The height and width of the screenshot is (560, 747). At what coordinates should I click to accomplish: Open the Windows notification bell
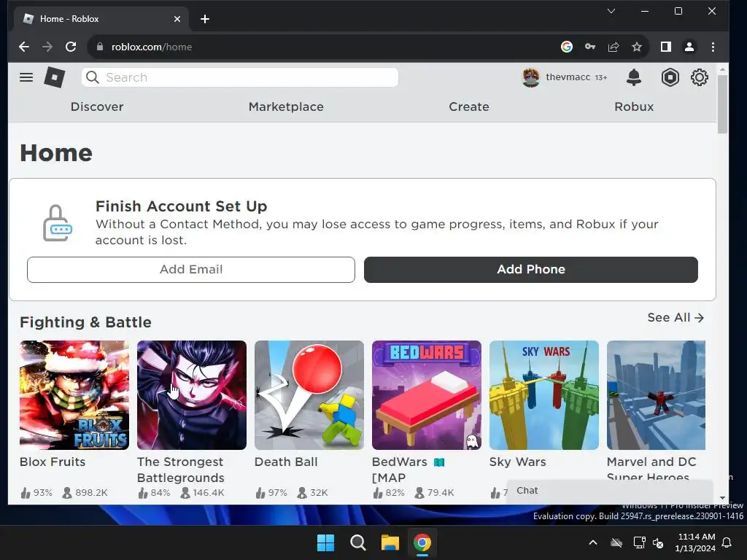click(x=727, y=542)
